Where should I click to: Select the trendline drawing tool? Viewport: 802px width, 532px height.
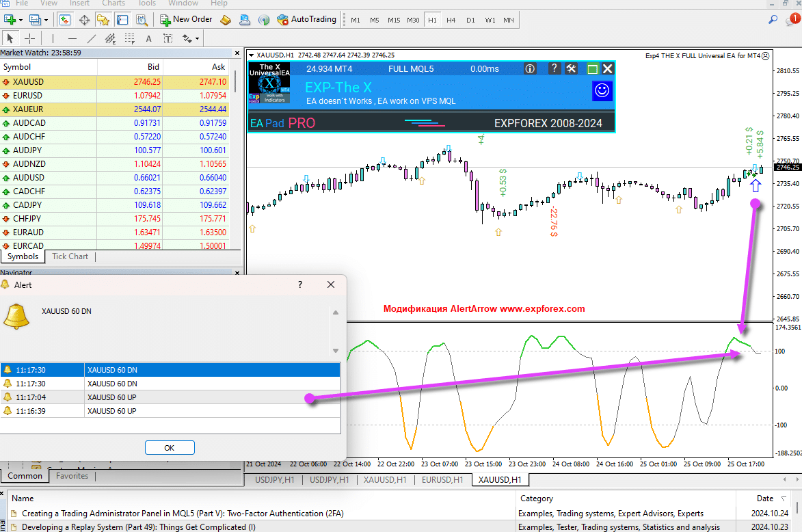pos(91,38)
